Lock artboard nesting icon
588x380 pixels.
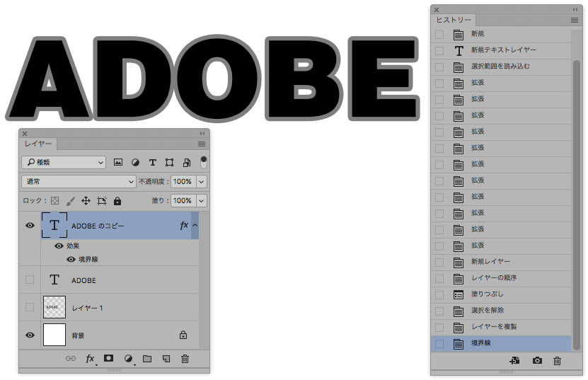102,201
